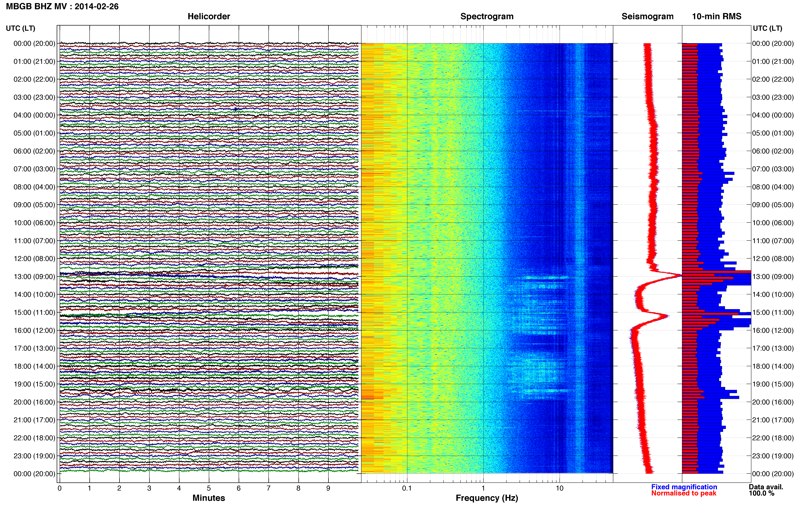Click left time label 01:00 (21:00)
Image resolution: width=812 pixels, height=508 pixels.
pyautogui.click(x=34, y=62)
